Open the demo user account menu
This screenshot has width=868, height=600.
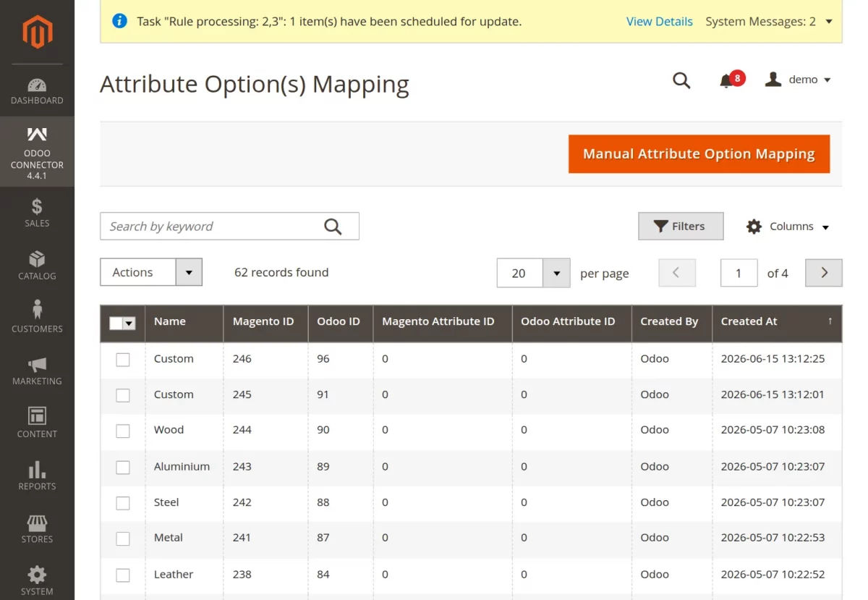coord(798,80)
